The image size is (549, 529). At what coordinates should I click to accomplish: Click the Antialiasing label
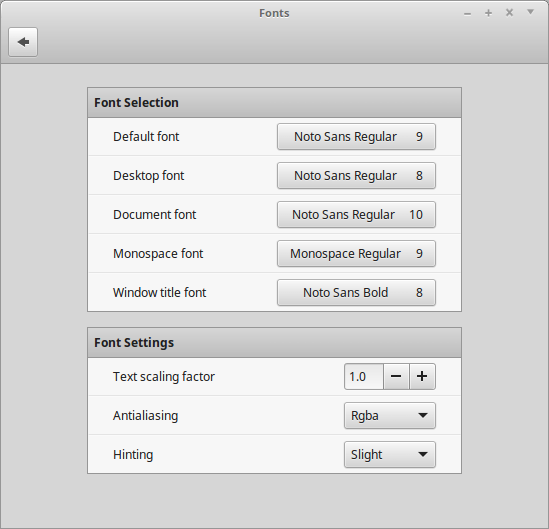point(146,416)
